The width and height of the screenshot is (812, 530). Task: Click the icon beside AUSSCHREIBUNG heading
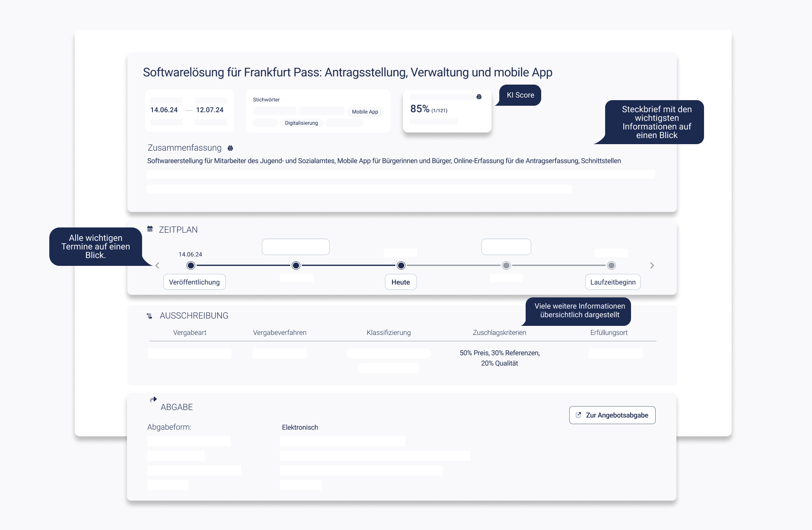pyautogui.click(x=149, y=316)
